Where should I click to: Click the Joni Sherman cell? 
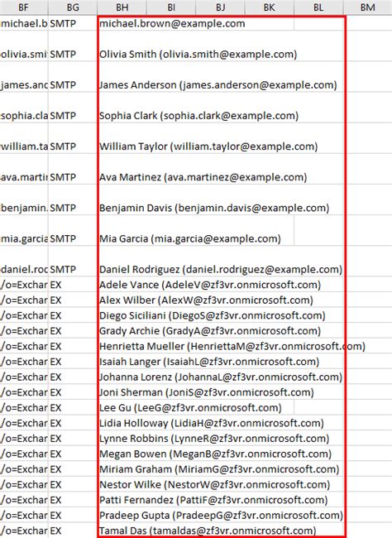[207, 392]
